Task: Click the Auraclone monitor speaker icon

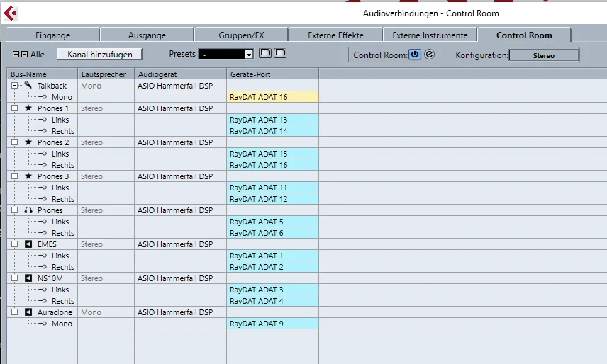Action: tap(28, 312)
